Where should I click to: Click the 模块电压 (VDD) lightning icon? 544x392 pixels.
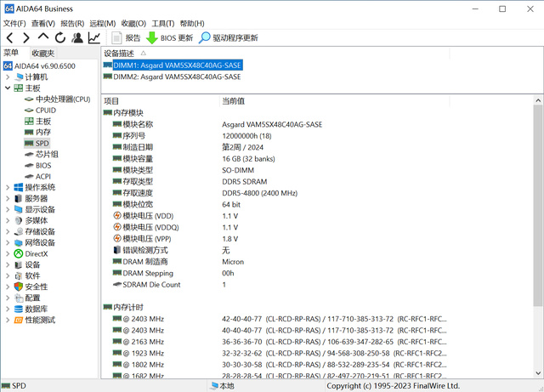117,216
